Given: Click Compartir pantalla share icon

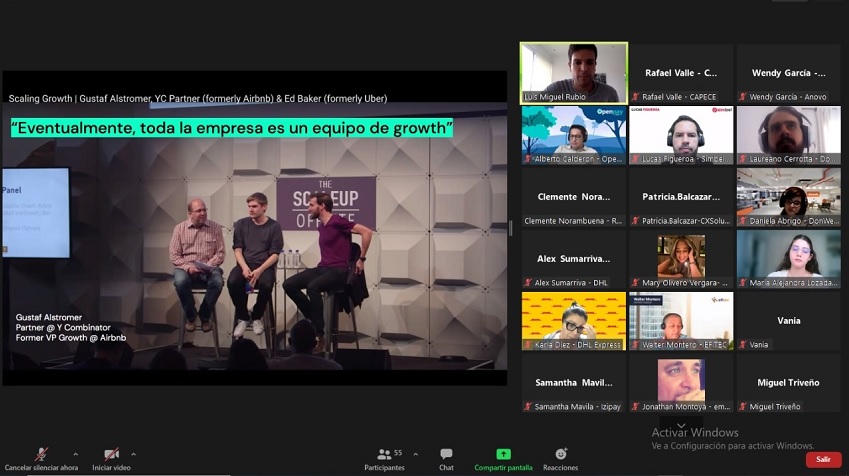Looking at the screenshot, I should [503, 454].
